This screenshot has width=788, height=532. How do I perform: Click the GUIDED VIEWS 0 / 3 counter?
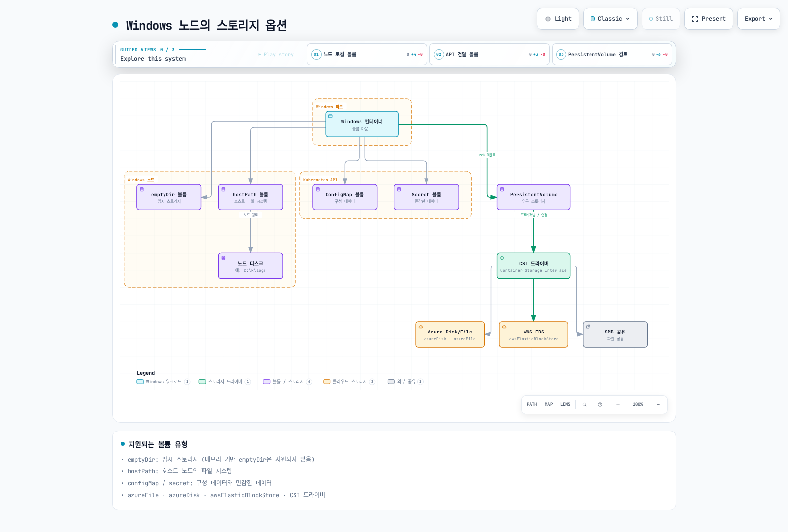click(x=147, y=50)
